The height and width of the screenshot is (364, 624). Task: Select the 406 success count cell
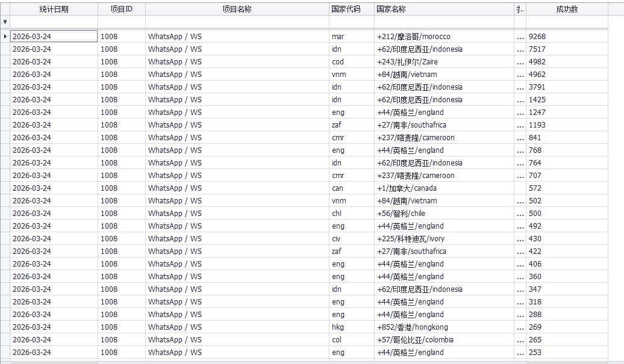click(567, 264)
